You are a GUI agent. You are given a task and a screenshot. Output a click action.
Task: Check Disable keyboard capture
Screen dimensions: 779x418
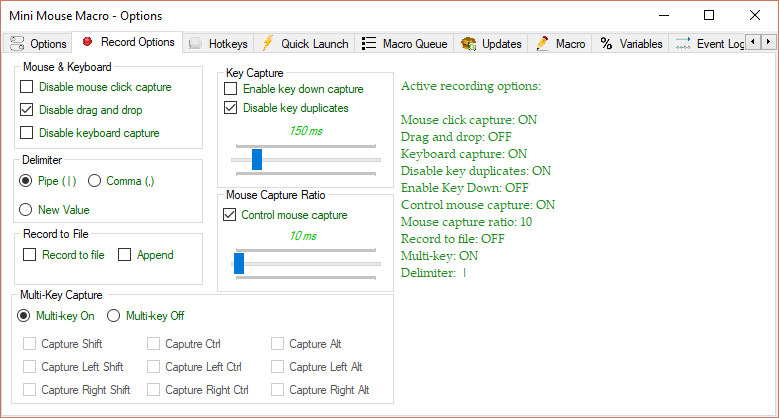tap(26, 133)
